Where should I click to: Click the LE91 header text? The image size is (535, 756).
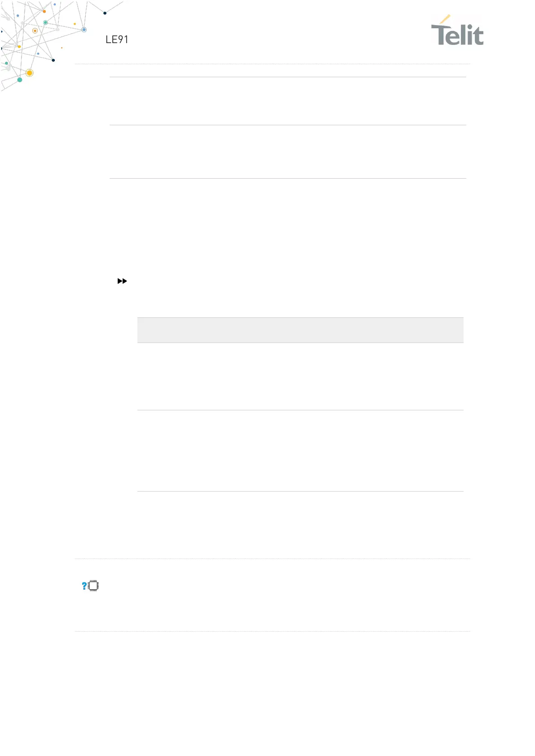pyautogui.click(x=117, y=40)
